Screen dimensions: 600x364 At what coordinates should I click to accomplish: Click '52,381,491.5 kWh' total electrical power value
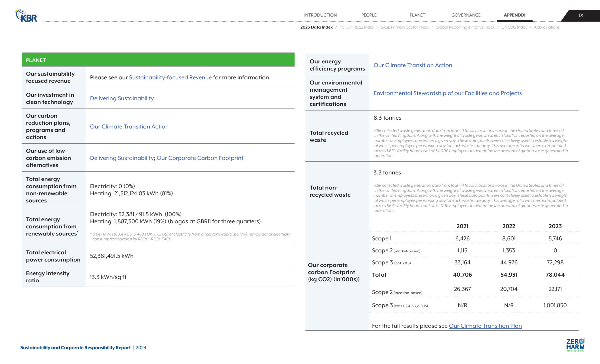[x=111, y=256]
